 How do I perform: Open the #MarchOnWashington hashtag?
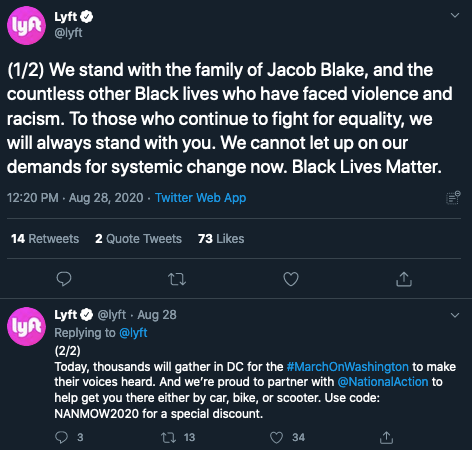click(x=347, y=367)
